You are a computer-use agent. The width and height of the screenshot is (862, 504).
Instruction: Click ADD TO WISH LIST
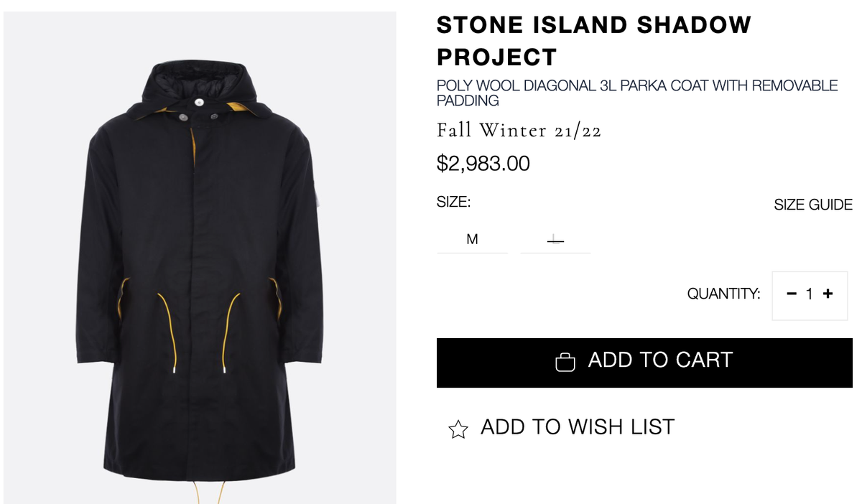click(576, 426)
